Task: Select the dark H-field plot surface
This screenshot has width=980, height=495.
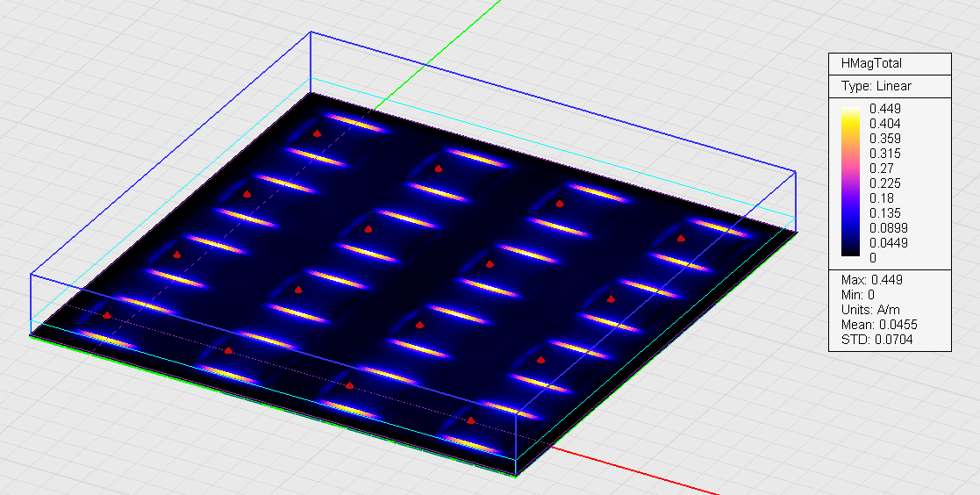Action: tap(414, 284)
